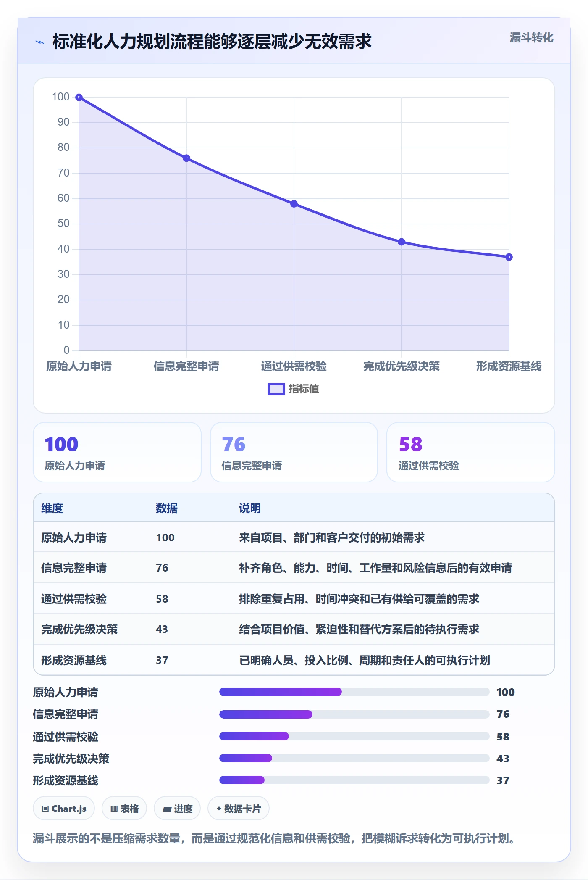
Task: Open the data card showing 76
Action: (x=294, y=452)
